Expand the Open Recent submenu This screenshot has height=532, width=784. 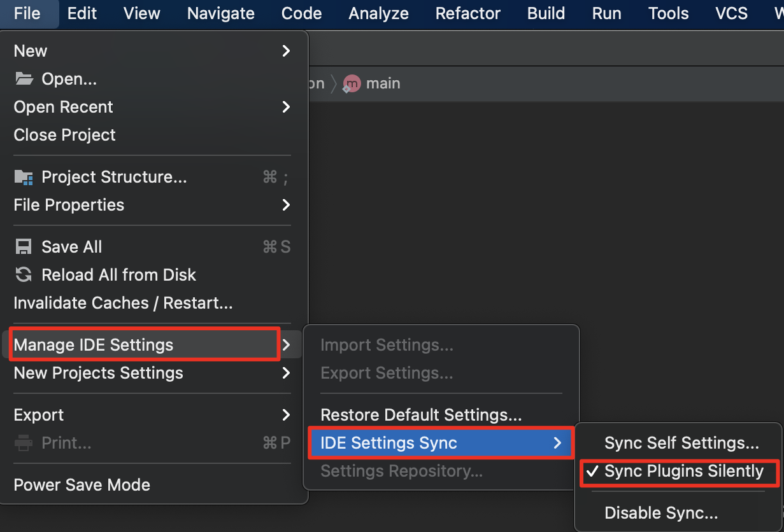tap(286, 106)
